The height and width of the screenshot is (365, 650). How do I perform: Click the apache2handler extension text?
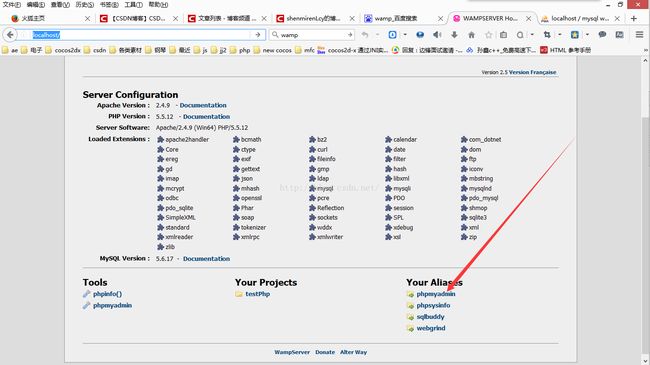(x=187, y=140)
